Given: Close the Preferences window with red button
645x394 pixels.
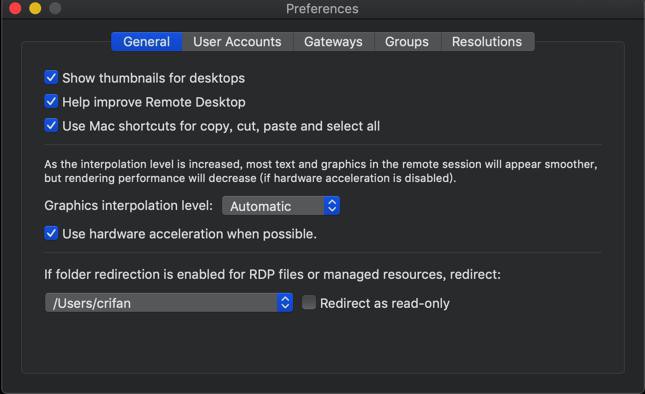Looking at the screenshot, I should coord(16,8).
